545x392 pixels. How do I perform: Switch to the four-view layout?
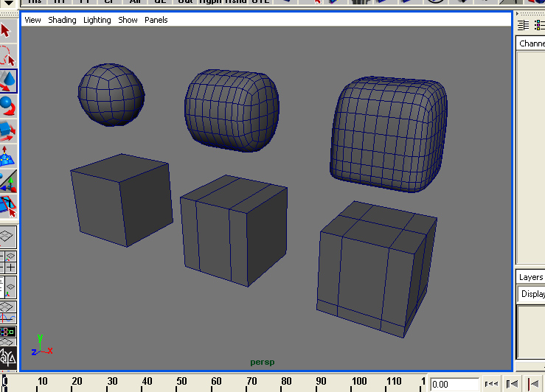pos(7,262)
